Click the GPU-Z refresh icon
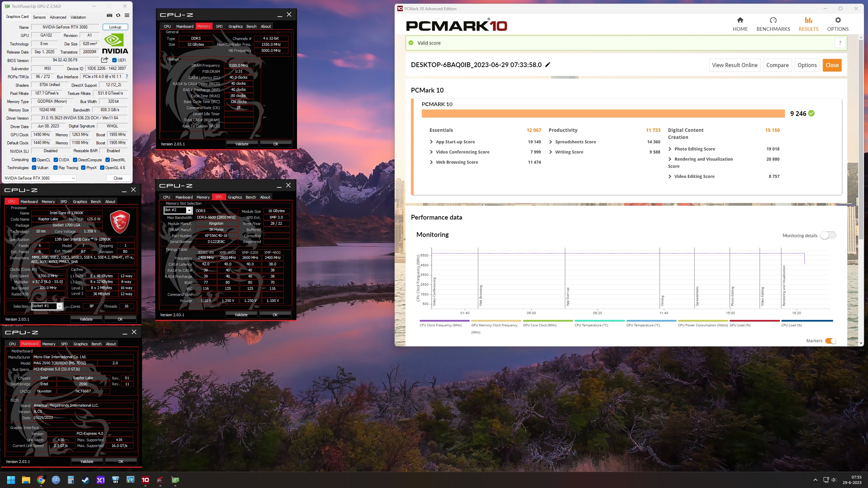868x488 pixels. click(x=118, y=15)
